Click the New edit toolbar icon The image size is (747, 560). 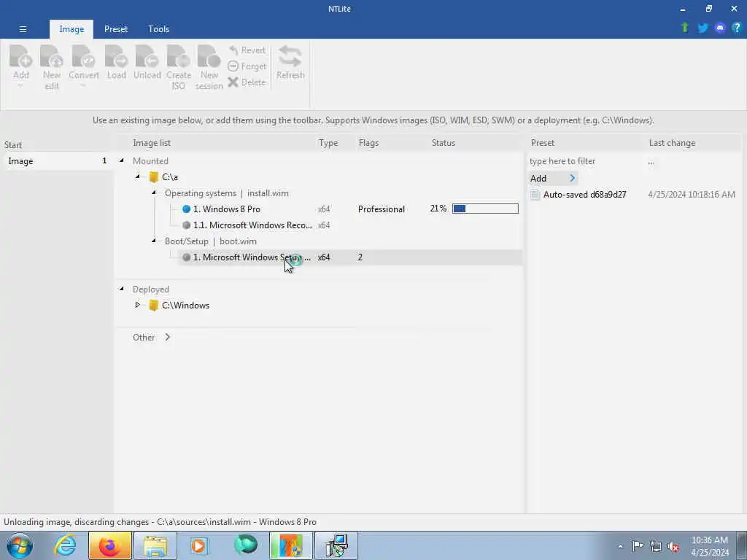click(x=52, y=57)
